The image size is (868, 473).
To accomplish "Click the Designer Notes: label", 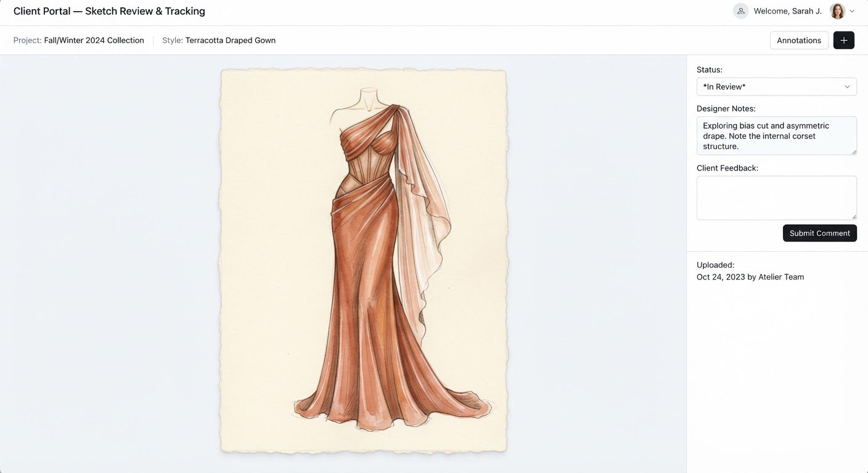I will 726,108.
